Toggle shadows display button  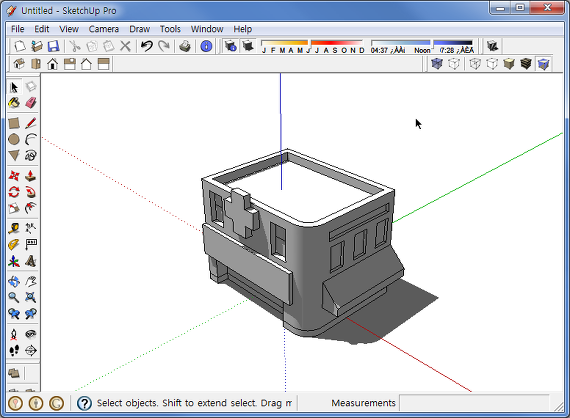248,46
